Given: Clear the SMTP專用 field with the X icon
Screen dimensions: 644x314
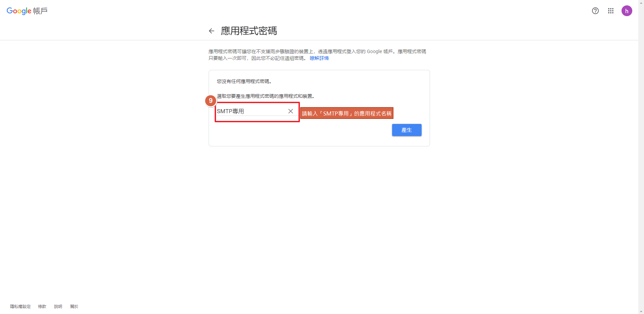Looking at the screenshot, I should point(290,111).
